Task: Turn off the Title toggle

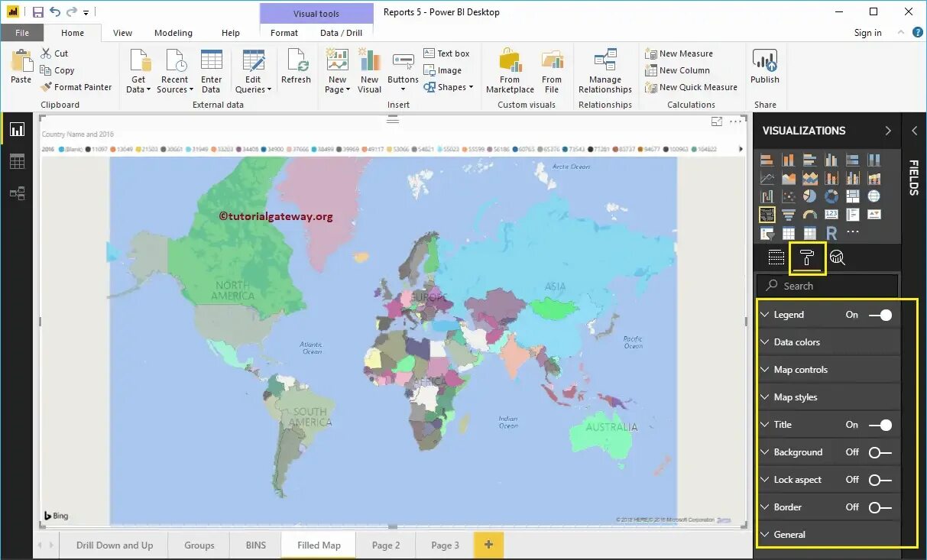Action: tap(880, 425)
